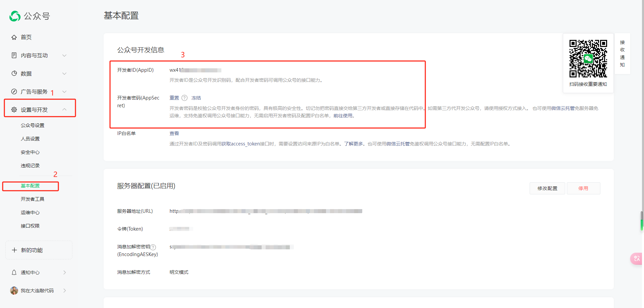This screenshot has height=308, width=644.
Task: Click the 接收通知 side tab
Action: point(622,54)
